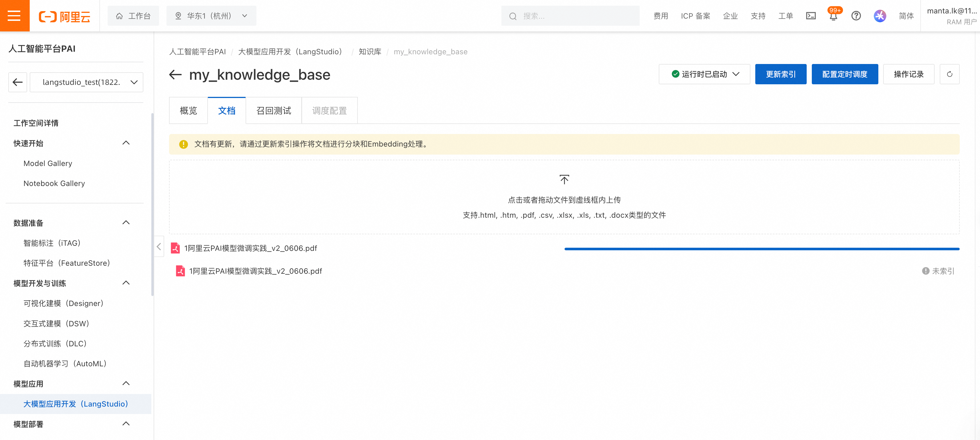Open the 运行时已启动 runtime dropdown
Viewport: 980px width, 440px height.
[704, 74]
